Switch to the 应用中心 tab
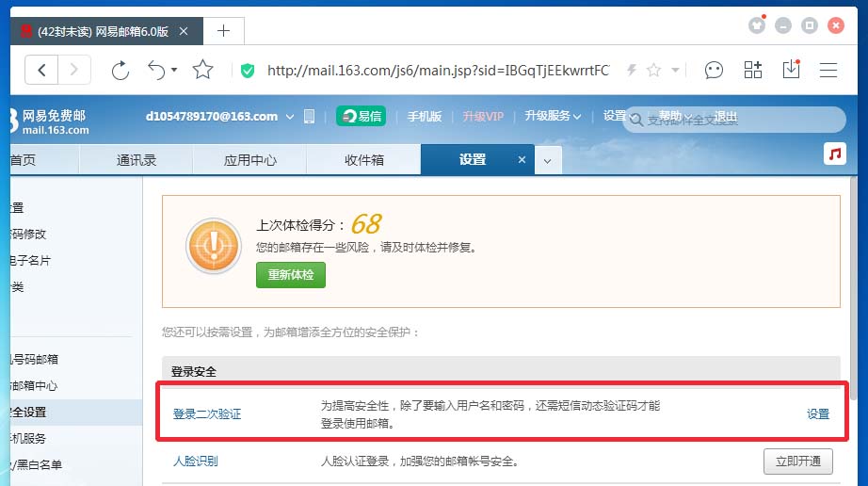The image size is (868, 486). [249, 160]
